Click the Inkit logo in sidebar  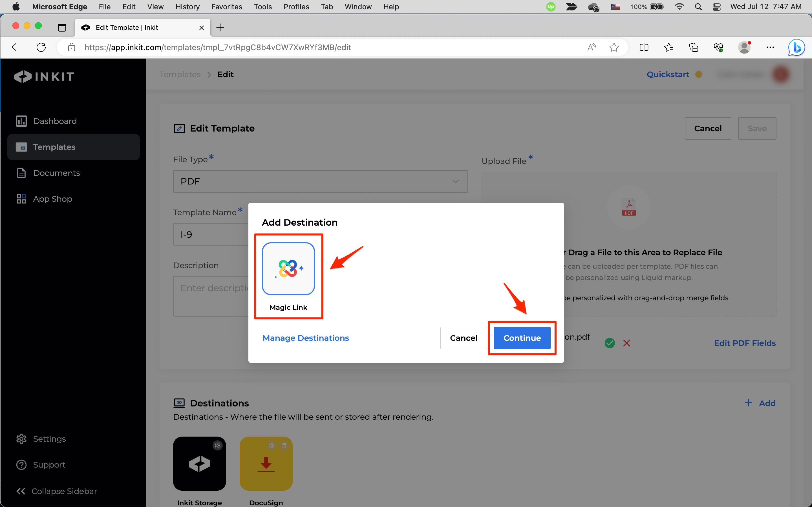pyautogui.click(x=44, y=76)
